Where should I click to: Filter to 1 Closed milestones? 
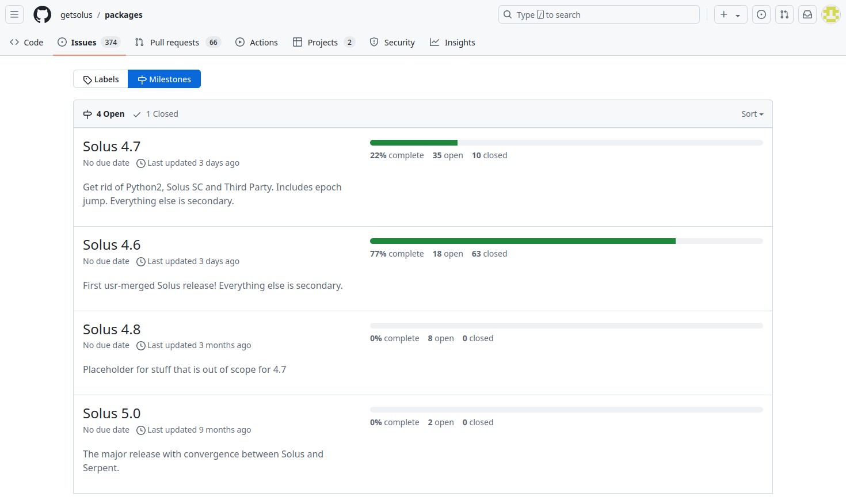coord(155,114)
